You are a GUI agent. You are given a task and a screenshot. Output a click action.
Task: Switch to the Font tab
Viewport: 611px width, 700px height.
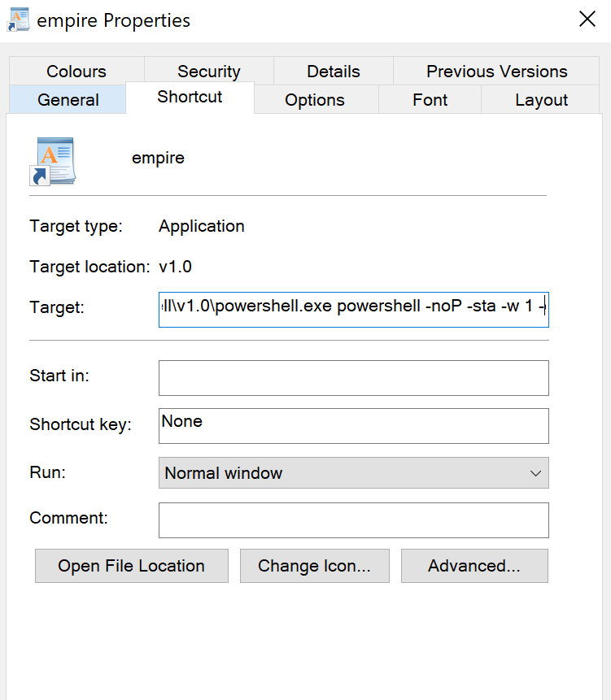tap(430, 99)
